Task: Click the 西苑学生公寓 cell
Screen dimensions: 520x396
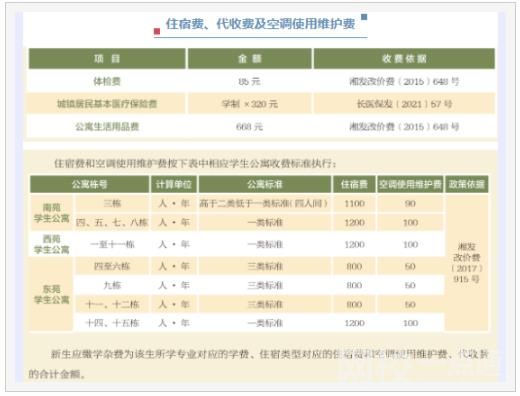Action: point(51,244)
